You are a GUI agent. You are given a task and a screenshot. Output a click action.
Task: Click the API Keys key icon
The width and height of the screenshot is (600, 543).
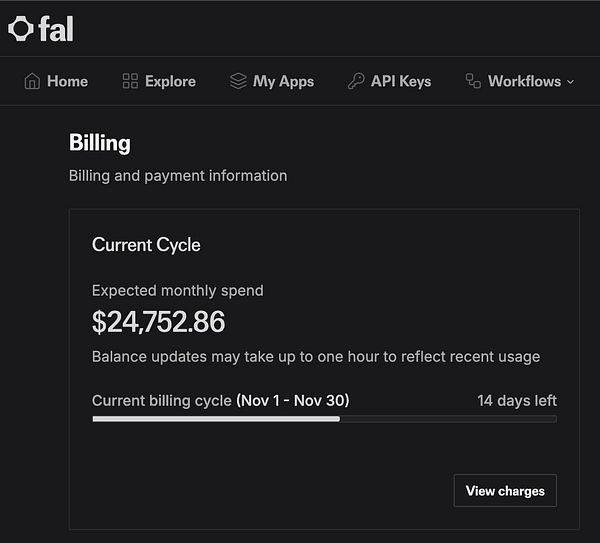tap(356, 81)
